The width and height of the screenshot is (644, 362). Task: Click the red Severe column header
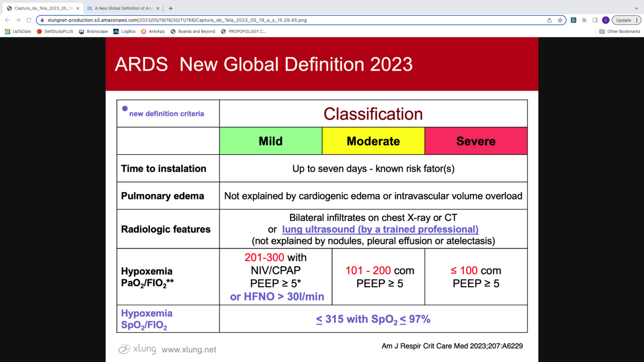click(476, 141)
